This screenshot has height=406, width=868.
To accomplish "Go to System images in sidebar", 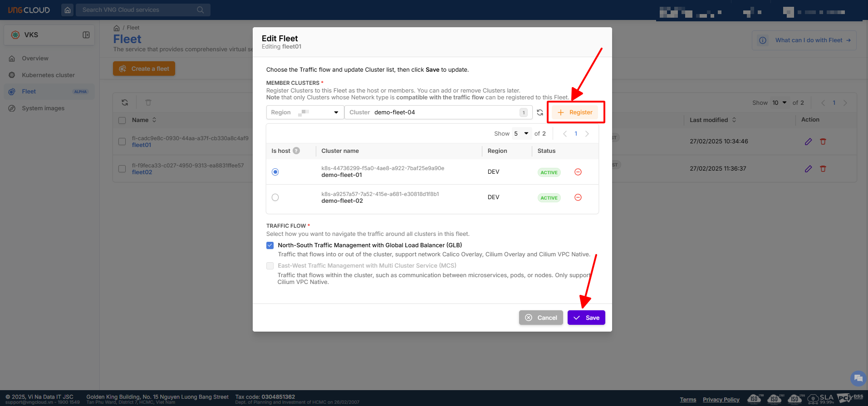I will tap(43, 108).
